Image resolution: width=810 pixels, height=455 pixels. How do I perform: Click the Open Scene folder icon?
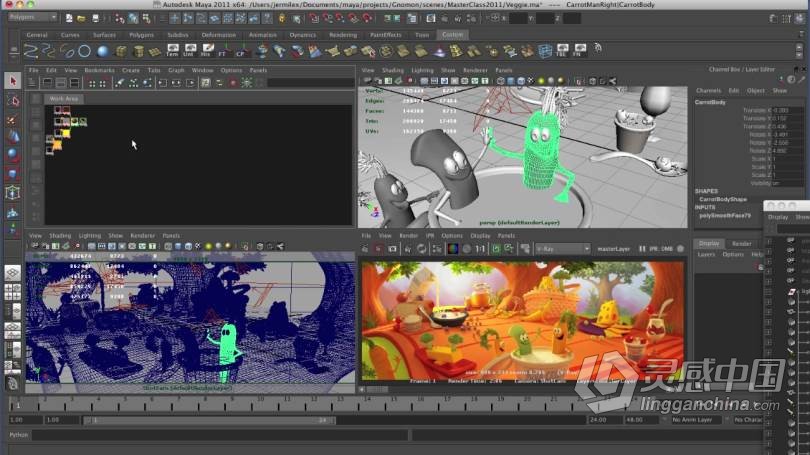coord(82,18)
